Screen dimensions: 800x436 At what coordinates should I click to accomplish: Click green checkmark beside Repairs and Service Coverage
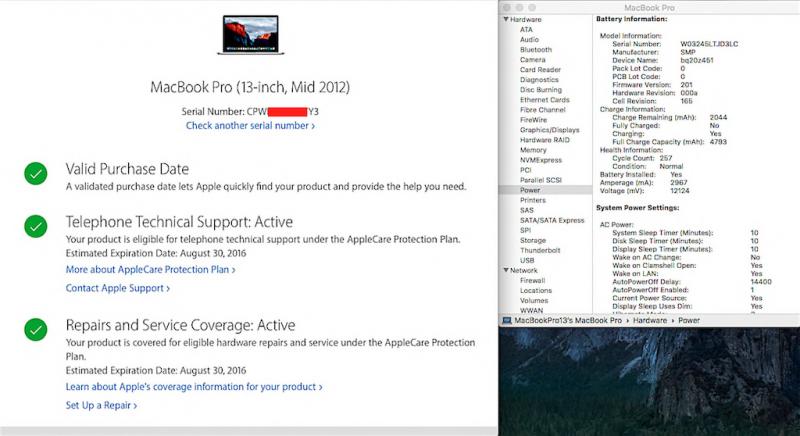[x=36, y=329]
